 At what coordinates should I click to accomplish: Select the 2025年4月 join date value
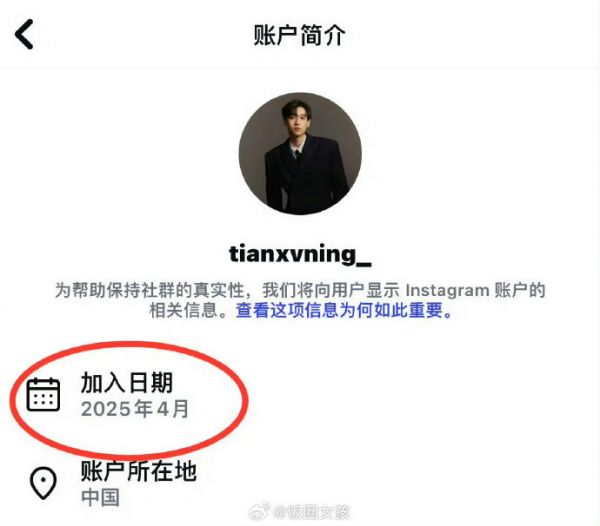coord(135,409)
